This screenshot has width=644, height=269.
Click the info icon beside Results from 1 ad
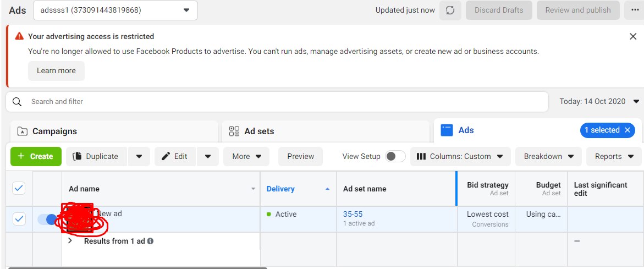pyautogui.click(x=150, y=241)
